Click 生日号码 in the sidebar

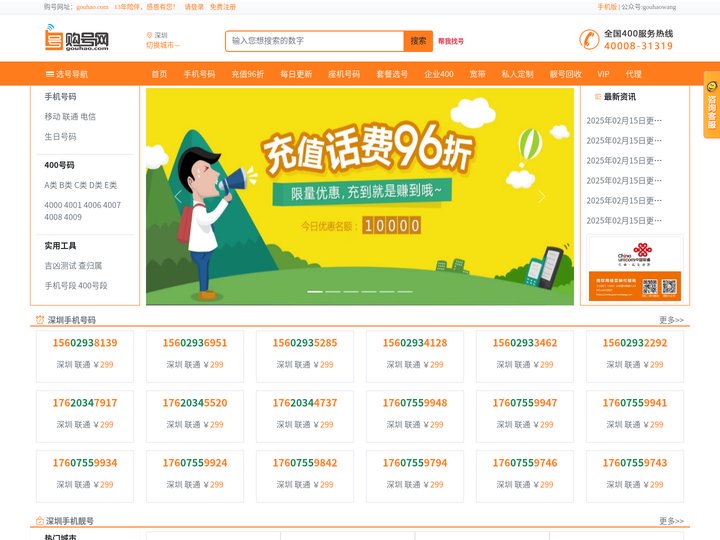tap(60, 136)
